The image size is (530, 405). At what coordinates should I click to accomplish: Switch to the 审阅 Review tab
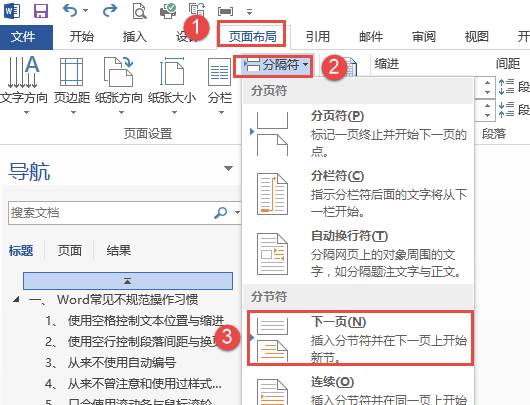click(424, 37)
